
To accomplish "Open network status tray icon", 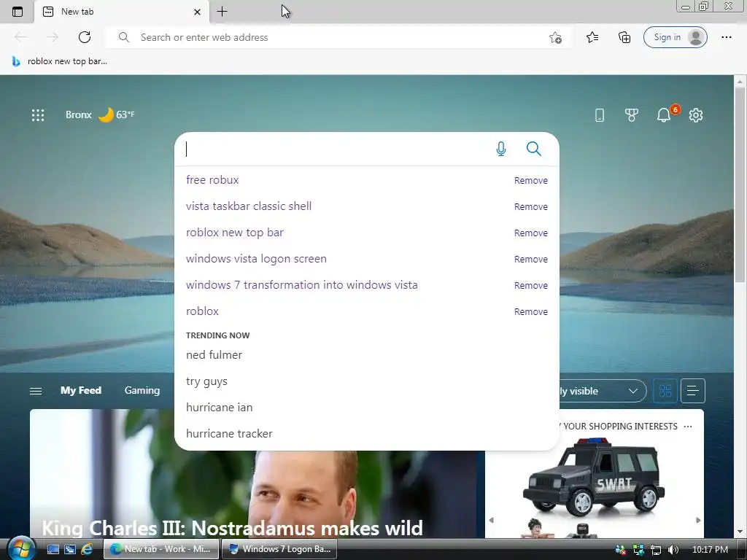I will [656, 550].
